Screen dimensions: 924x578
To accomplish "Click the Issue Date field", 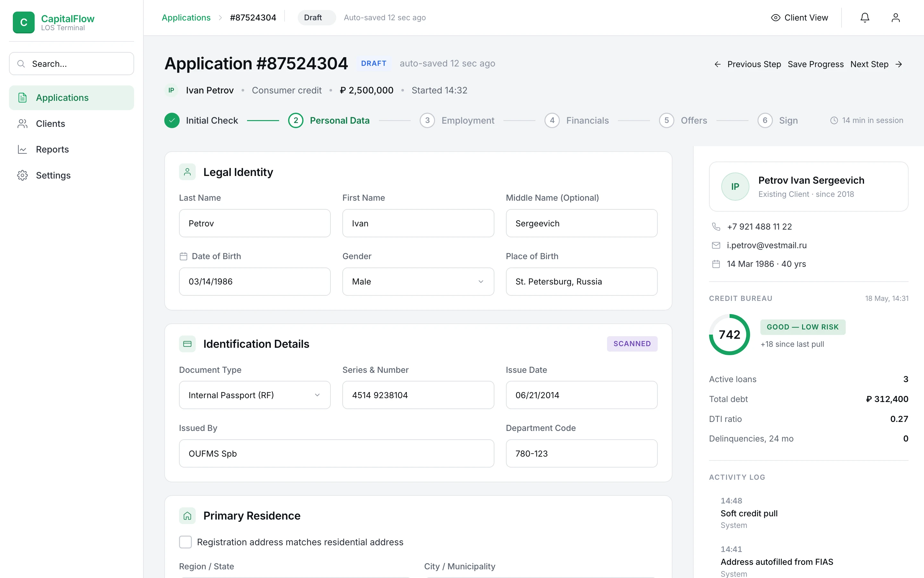I will click(x=581, y=395).
